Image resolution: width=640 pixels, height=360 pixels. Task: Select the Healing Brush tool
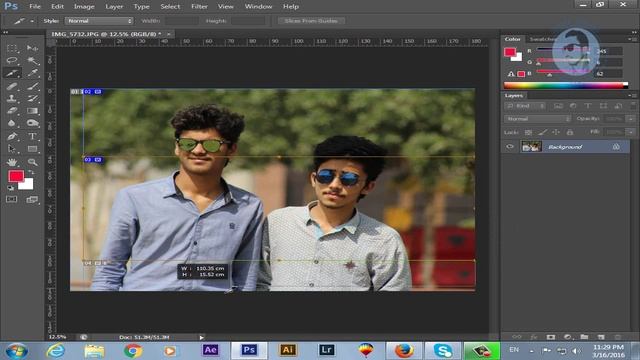11,86
